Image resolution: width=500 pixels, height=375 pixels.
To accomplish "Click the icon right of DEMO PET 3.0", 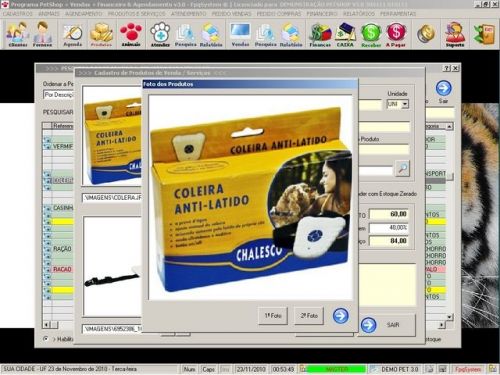I will tap(430, 369).
